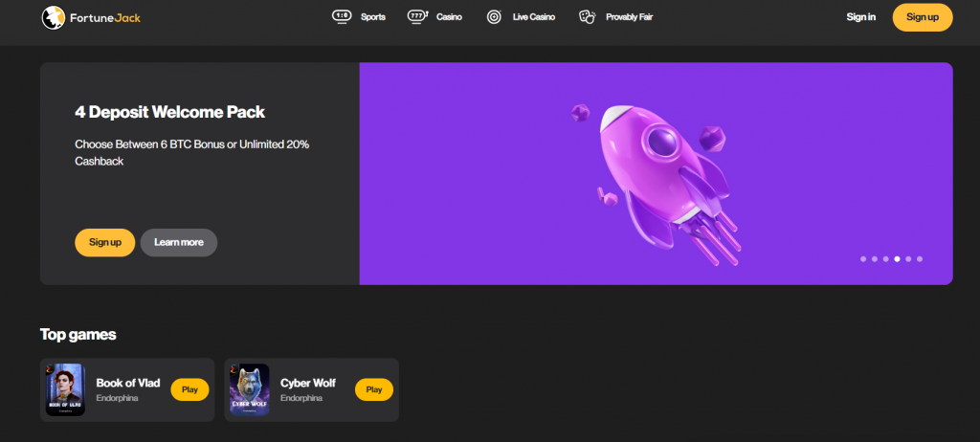The image size is (980, 442).
Task: Play the Cyber Wolf game
Action: tap(373, 389)
